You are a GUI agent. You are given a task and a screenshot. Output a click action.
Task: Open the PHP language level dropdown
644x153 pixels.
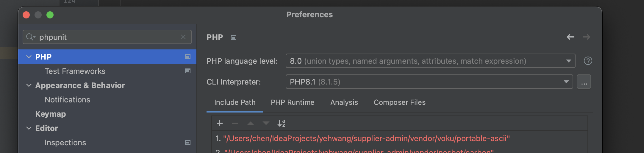click(x=568, y=61)
